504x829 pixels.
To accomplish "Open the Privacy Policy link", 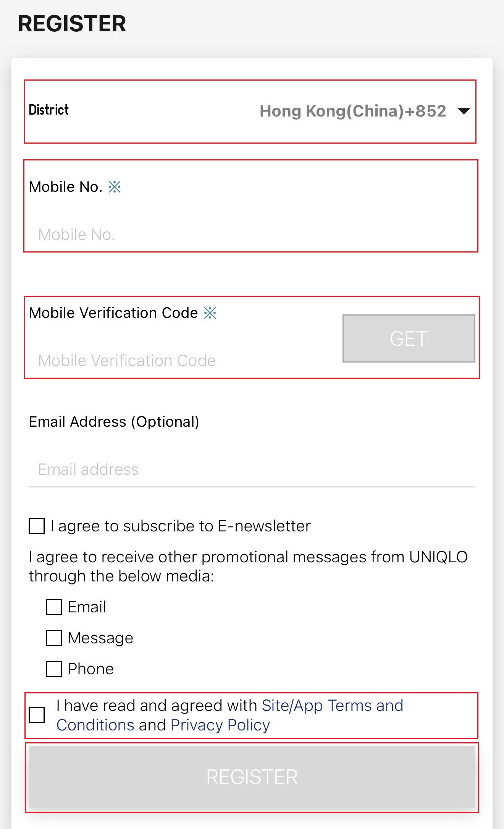I will point(220,725).
